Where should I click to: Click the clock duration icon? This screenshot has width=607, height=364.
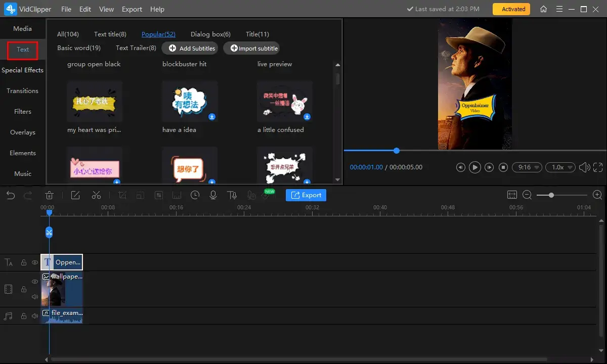(195, 195)
